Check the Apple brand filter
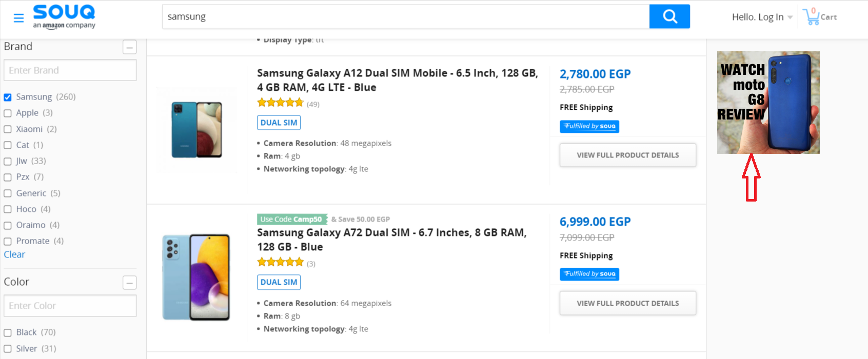The width and height of the screenshot is (868, 359). coord(8,113)
